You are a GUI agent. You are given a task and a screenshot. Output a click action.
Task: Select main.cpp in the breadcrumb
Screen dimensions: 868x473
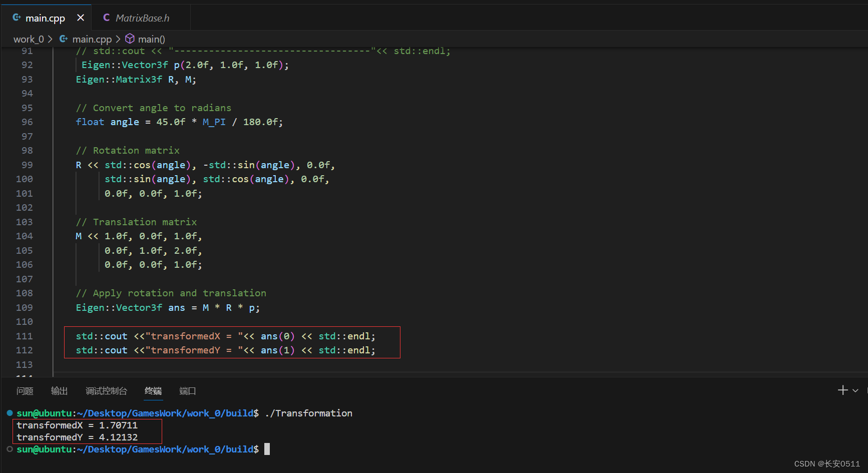point(92,39)
